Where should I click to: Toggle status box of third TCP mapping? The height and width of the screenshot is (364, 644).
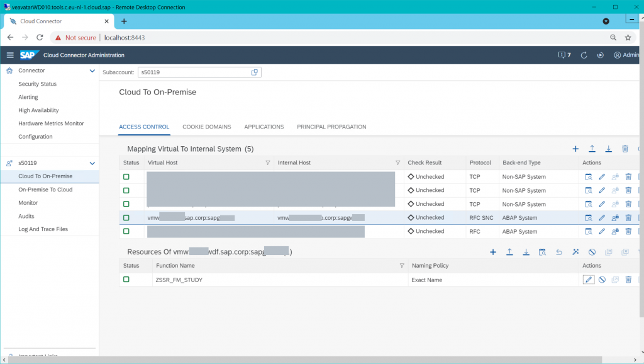pos(126,204)
